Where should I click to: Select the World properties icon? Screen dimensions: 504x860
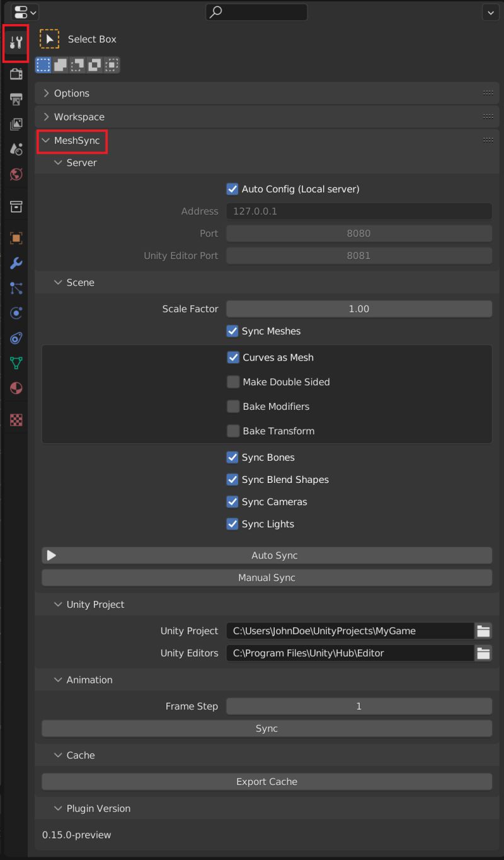point(16,174)
